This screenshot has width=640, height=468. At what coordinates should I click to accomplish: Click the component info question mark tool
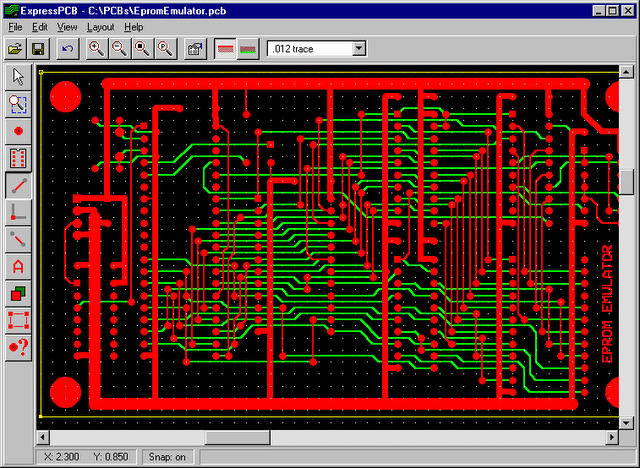click(x=18, y=346)
